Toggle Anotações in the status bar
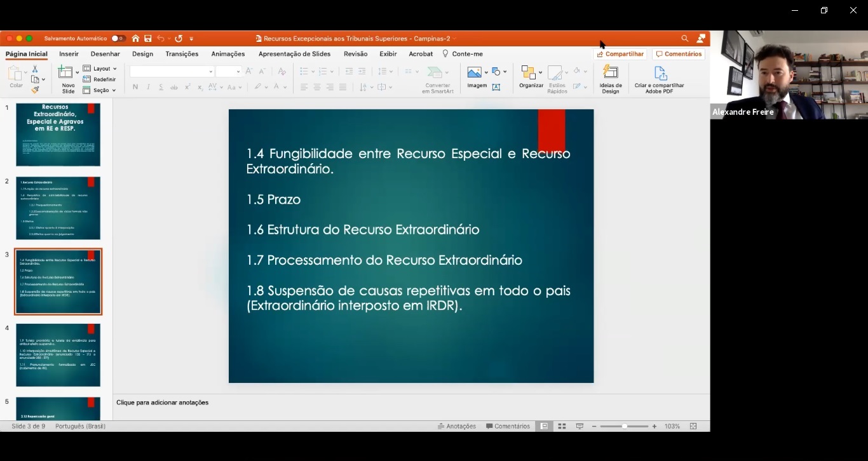 (x=457, y=426)
